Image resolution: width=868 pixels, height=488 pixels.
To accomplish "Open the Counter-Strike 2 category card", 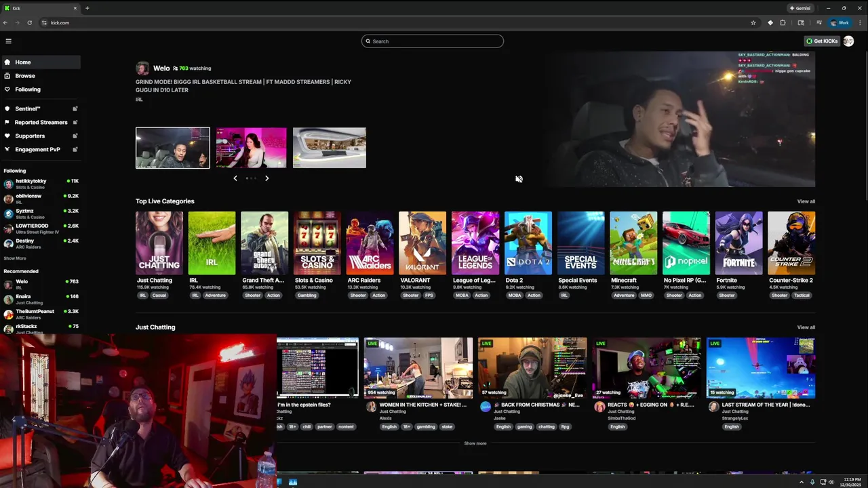I will [791, 243].
